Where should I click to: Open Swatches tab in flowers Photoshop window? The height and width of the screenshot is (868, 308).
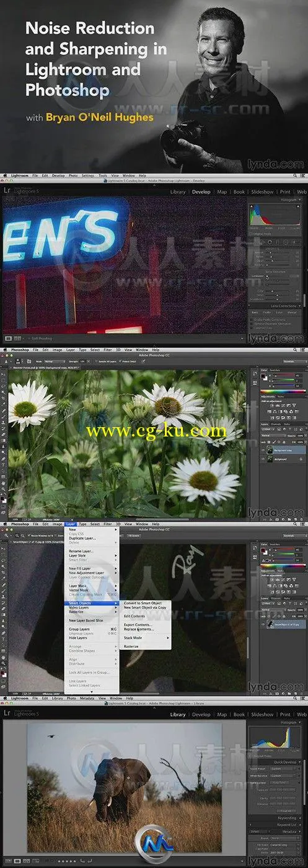tap(275, 370)
